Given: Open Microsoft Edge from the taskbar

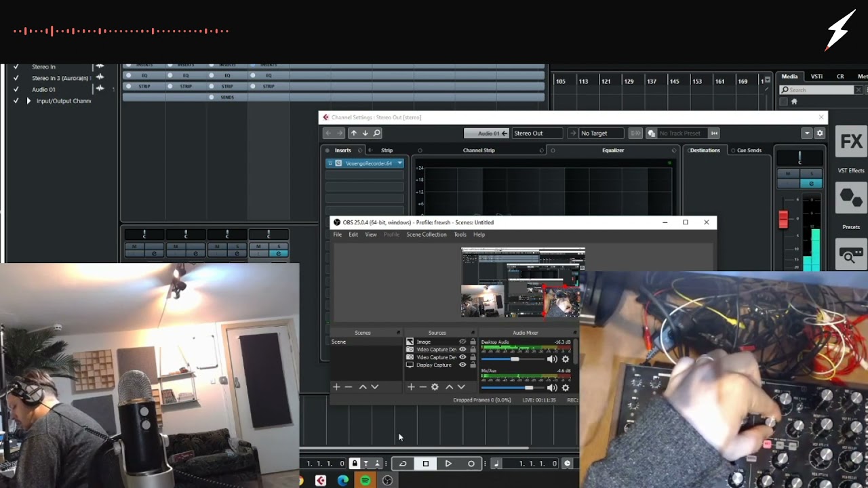Looking at the screenshot, I should [343, 481].
